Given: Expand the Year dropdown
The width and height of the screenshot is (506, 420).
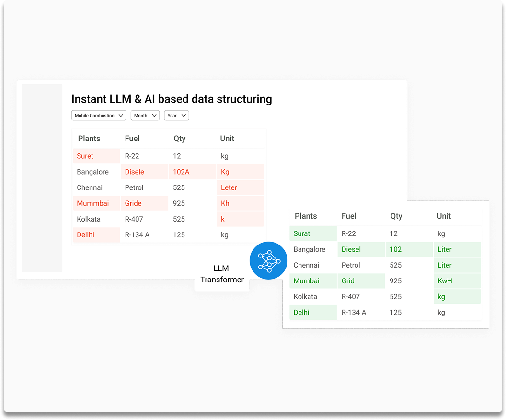Looking at the screenshot, I should [176, 115].
